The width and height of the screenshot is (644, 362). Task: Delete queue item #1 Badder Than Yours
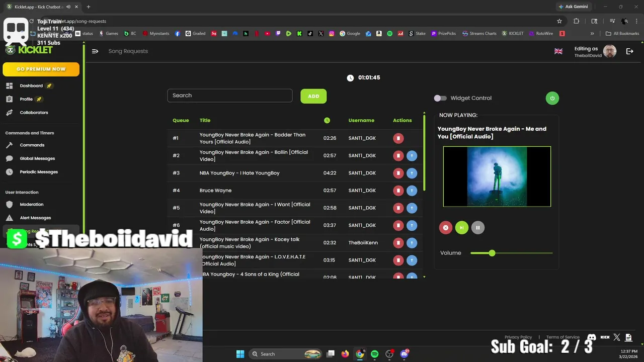398,138
